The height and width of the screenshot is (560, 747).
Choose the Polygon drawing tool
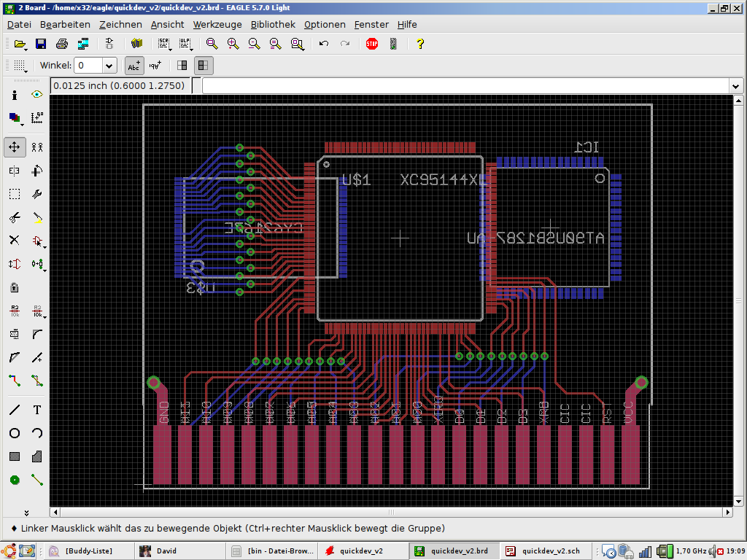(37, 456)
